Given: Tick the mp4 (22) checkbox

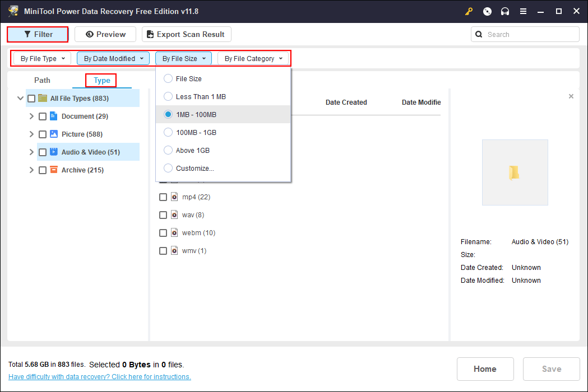Looking at the screenshot, I should pyautogui.click(x=163, y=197).
